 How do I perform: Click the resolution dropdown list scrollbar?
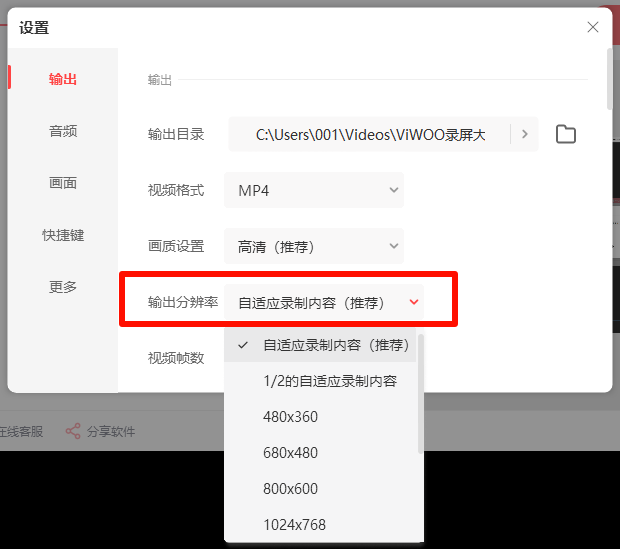pos(421,394)
